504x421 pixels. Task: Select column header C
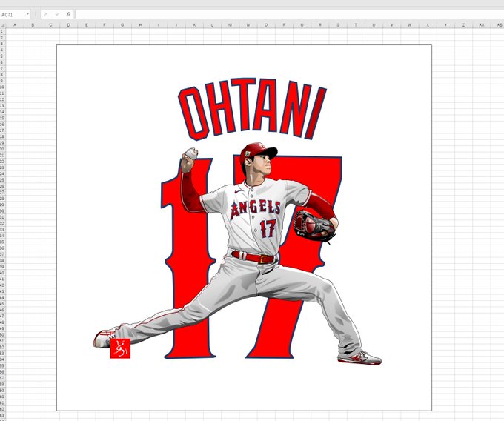[x=51, y=25]
